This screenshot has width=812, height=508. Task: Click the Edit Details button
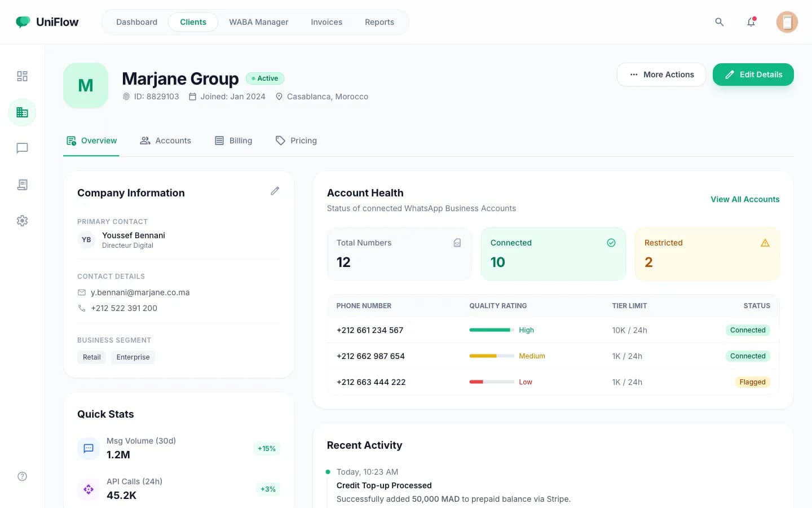coord(753,74)
